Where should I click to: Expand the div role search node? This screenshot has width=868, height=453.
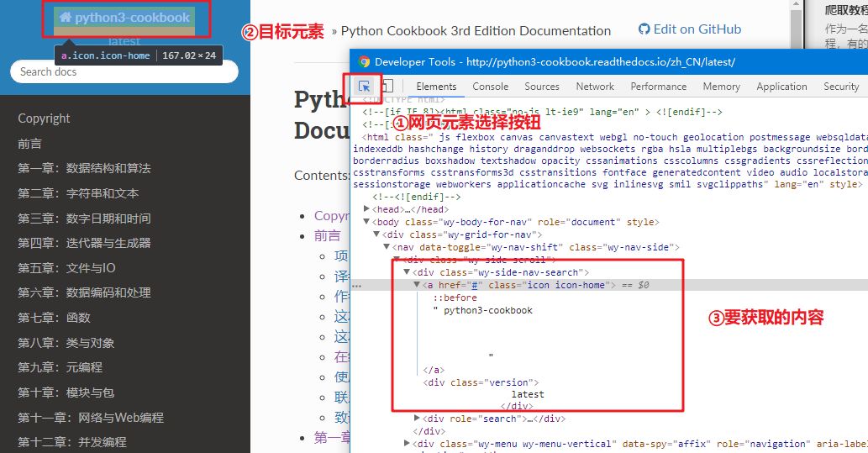pos(417,418)
